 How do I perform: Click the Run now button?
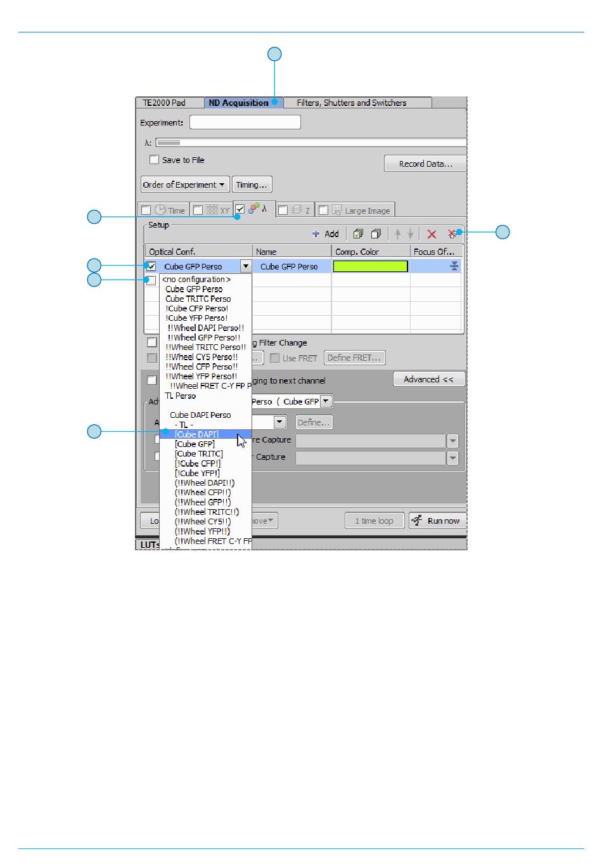[x=437, y=521]
